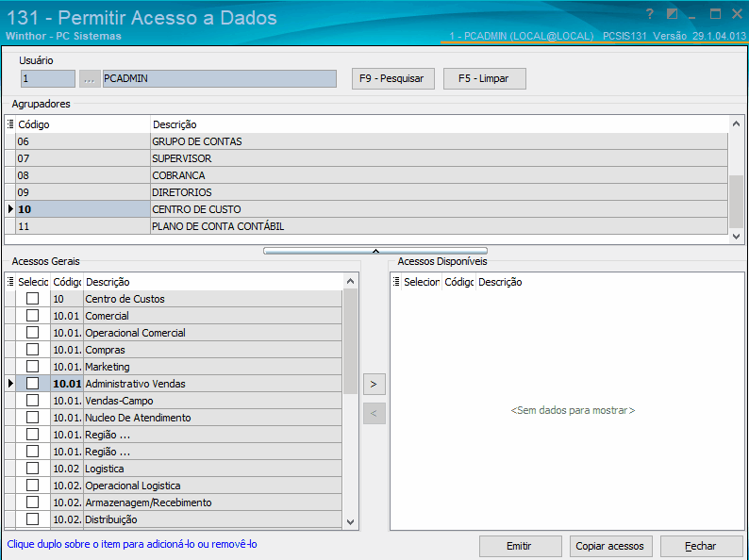Tick the Operacional Logistica checkbox

coord(32,485)
